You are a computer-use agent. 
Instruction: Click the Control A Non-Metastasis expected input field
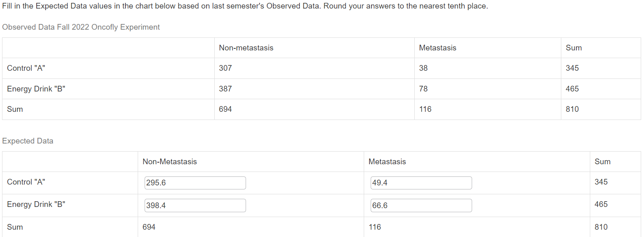[x=195, y=183]
